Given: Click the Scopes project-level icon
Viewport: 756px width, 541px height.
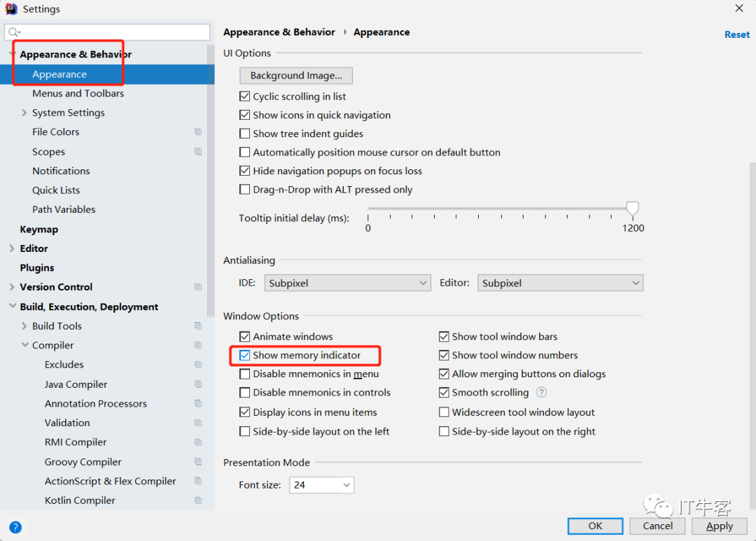Looking at the screenshot, I should pyautogui.click(x=198, y=151).
